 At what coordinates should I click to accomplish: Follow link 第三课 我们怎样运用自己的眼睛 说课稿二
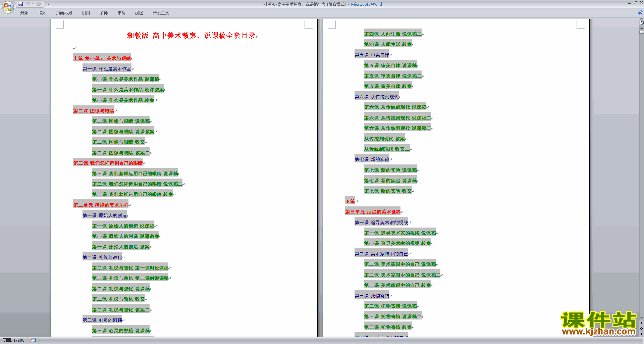tap(138, 184)
